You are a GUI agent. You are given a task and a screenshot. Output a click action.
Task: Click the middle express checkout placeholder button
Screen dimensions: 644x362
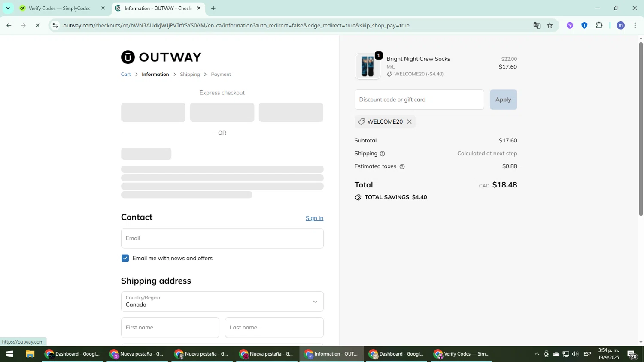click(x=222, y=112)
